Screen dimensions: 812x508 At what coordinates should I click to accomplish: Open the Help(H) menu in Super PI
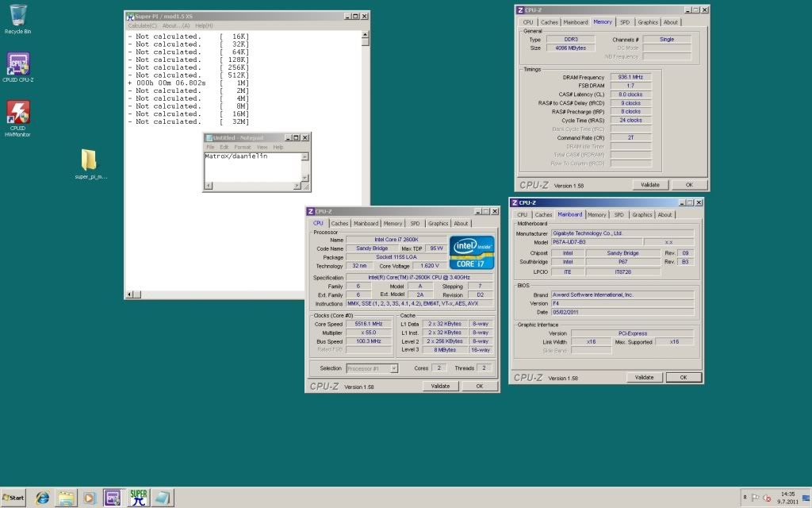204,26
